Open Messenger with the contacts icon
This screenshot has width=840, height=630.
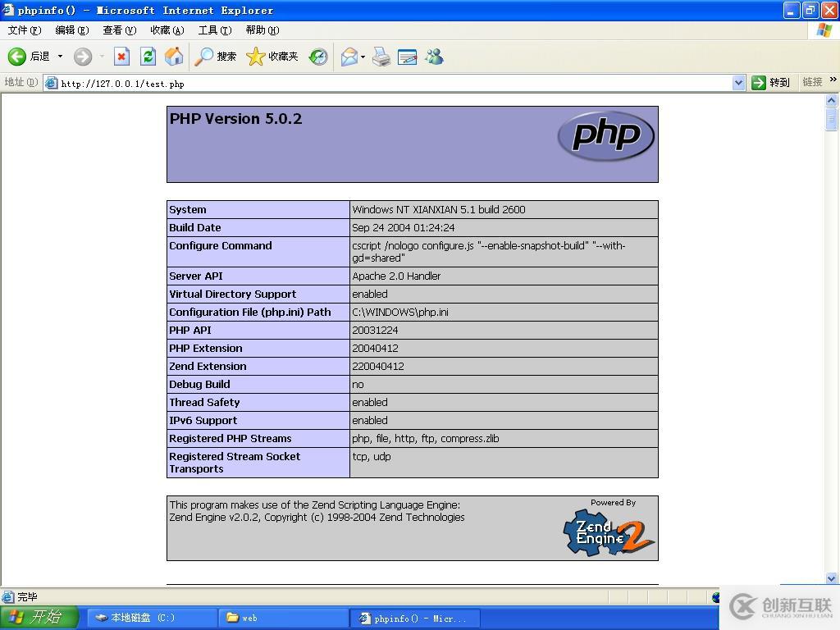click(x=433, y=57)
